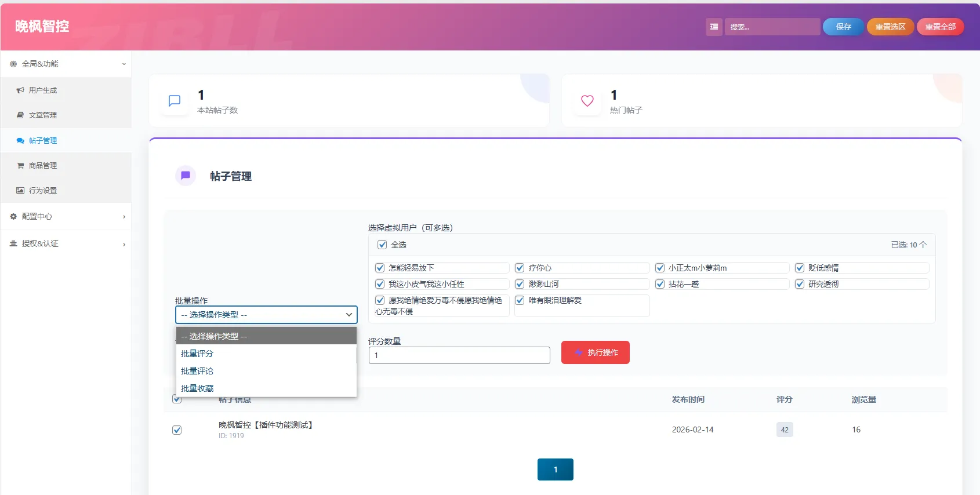This screenshot has width=980, height=495.
Task: Click the 保存 button
Action: click(x=843, y=27)
